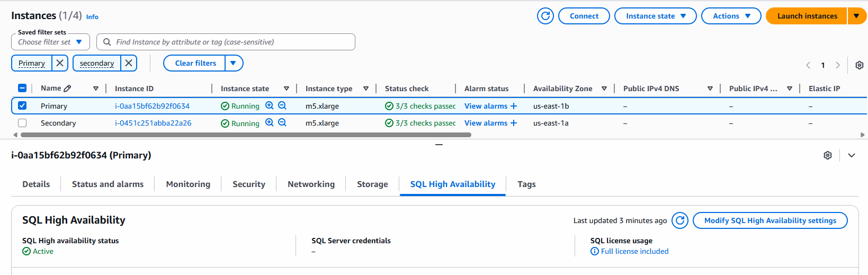Open table preferences gear icon
The image size is (868, 275).
859,65
